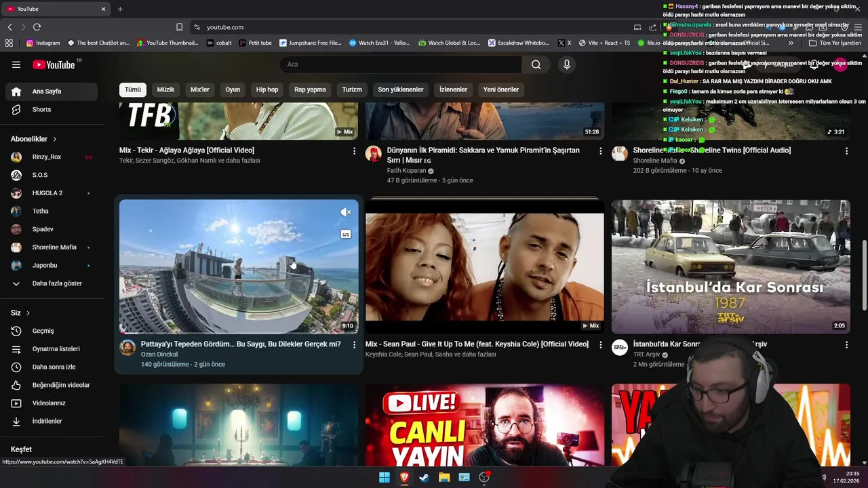Select the Oyun filter chip
This screenshot has width=868, height=488.
pos(233,89)
